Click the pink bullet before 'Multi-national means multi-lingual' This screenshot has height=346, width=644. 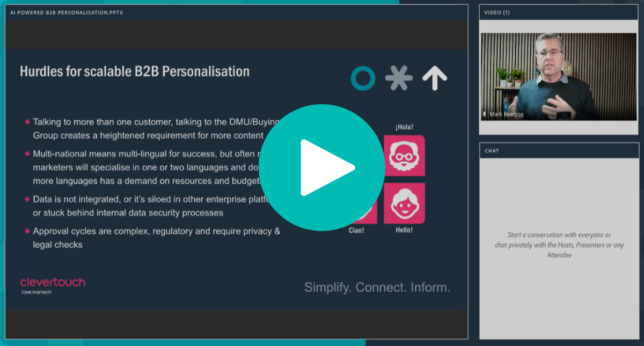point(27,154)
